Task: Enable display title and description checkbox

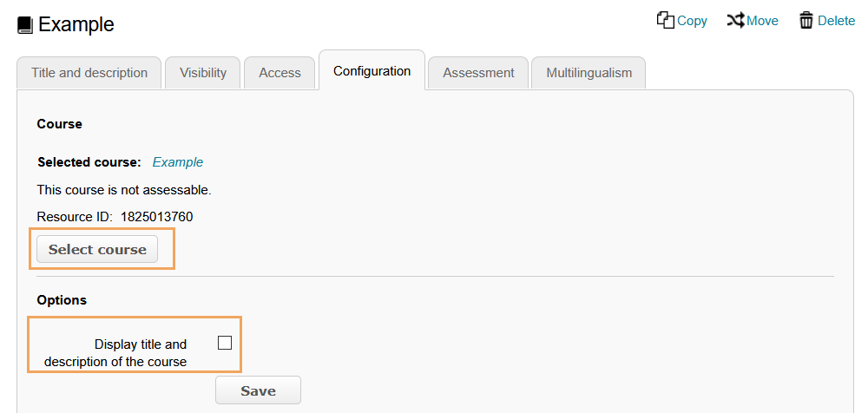Action: (225, 343)
